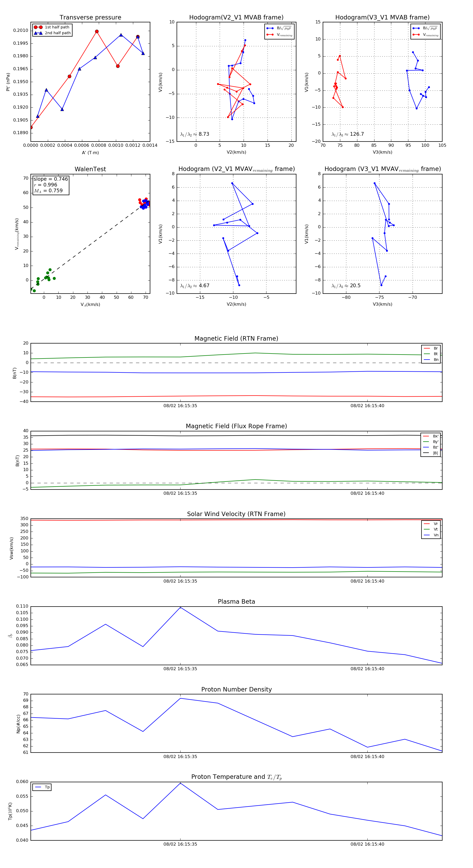Viewport: 473px width, 868px height.
Task: Select the Vt legend entry
Action: [x=431, y=529]
